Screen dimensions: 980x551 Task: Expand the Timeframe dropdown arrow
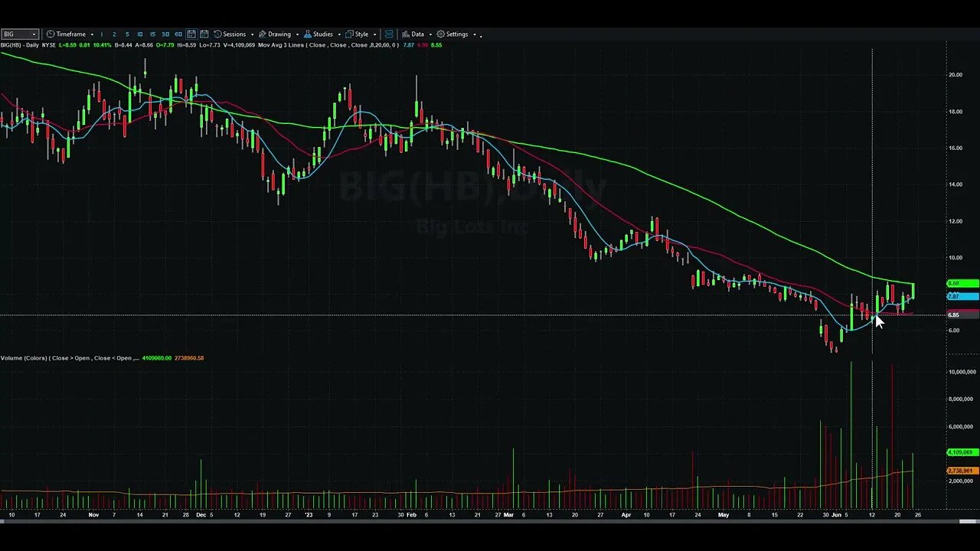tap(92, 34)
